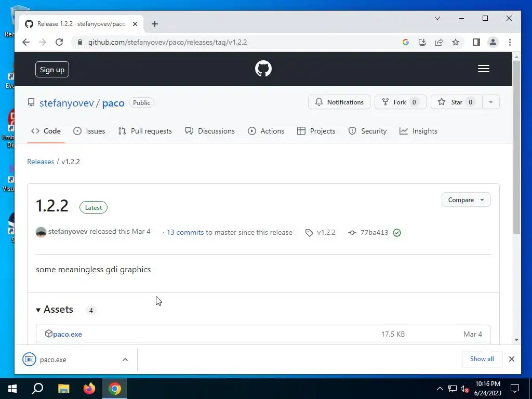Download paco.exe from Assets list
Image resolution: width=532 pixels, height=399 pixels.
tap(68, 334)
